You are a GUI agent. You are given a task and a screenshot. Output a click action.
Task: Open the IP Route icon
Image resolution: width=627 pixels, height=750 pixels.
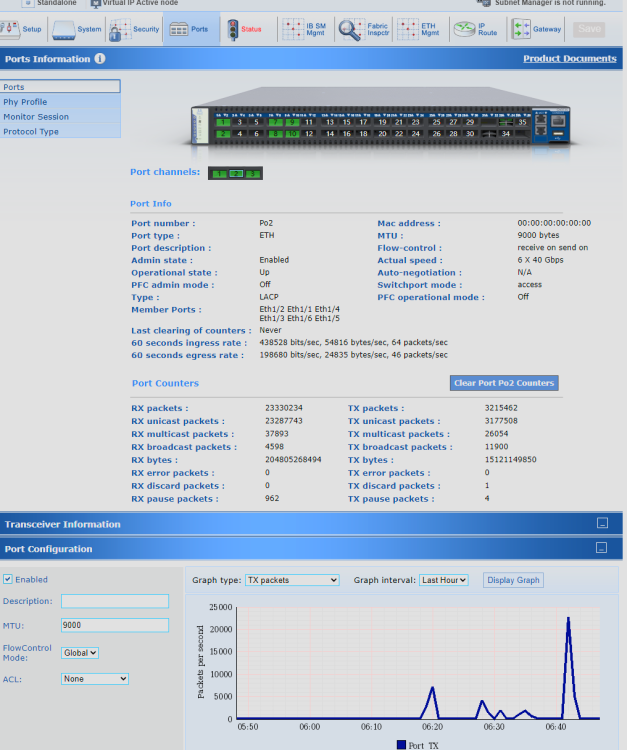tap(464, 29)
